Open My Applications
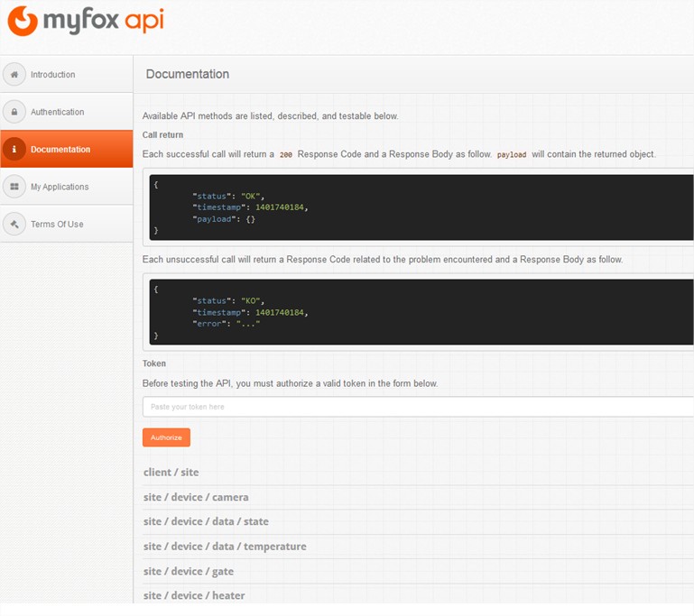Image resolution: width=694 pixels, height=616 pixels. [67, 187]
